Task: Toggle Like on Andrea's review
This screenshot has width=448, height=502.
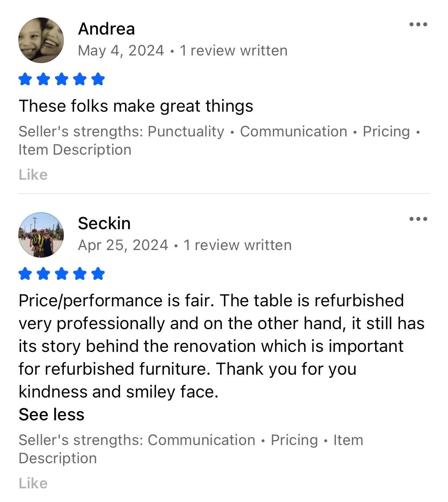Action: pyautogui.click(x=33, y=175)
